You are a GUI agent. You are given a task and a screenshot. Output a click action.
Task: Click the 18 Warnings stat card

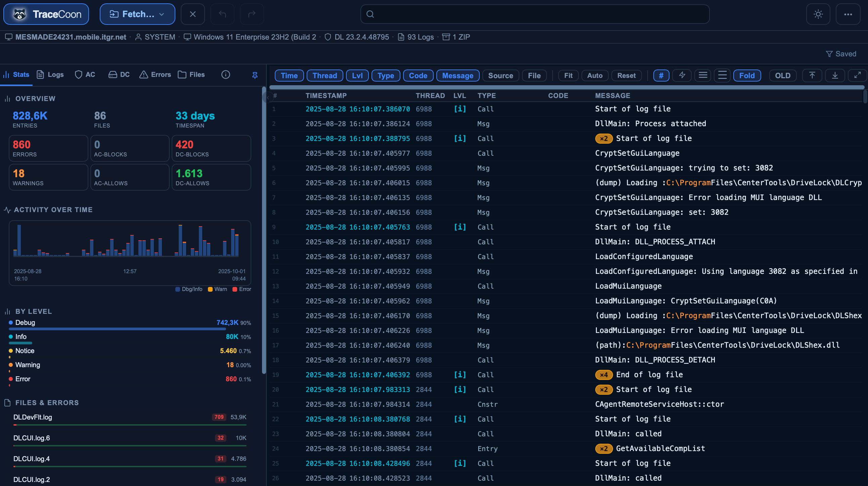pos(48,177)
